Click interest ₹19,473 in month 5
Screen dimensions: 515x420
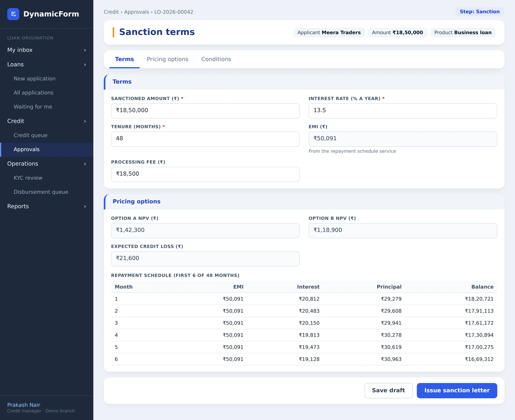[309, 347]
